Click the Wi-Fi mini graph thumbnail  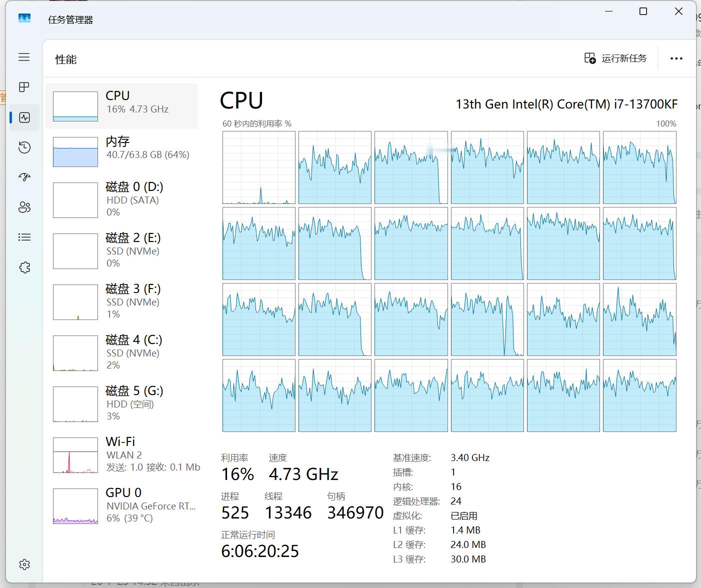click(75, 455)
